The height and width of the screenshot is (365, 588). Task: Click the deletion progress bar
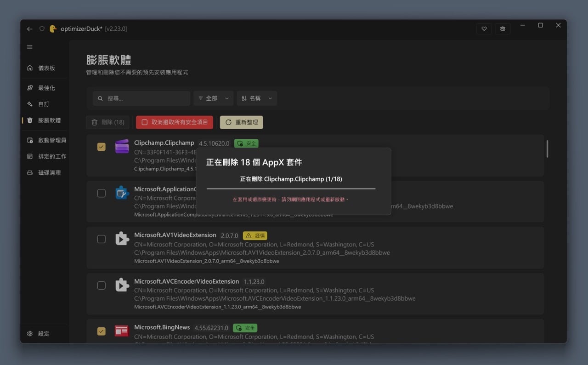[x=291, y=188]
